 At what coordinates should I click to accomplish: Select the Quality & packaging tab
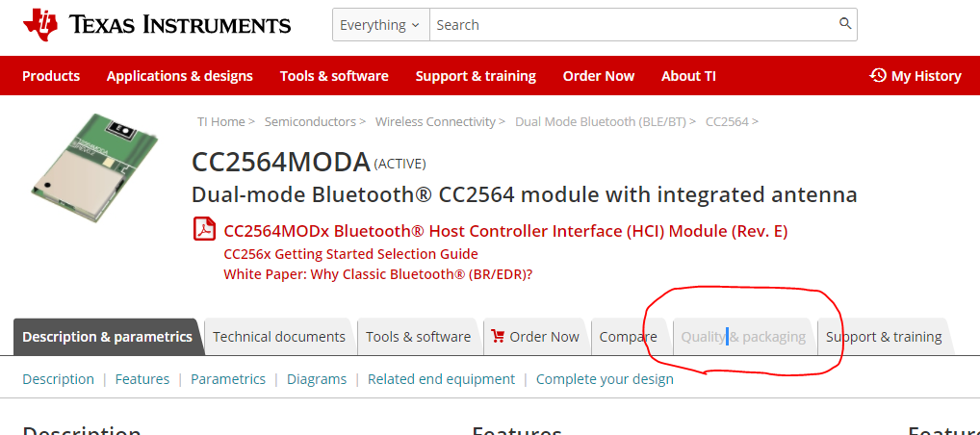pos(742,337)
